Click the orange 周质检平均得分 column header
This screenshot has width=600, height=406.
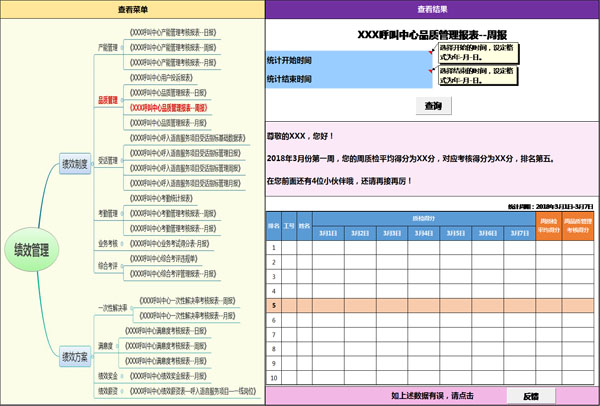[548, 227]
